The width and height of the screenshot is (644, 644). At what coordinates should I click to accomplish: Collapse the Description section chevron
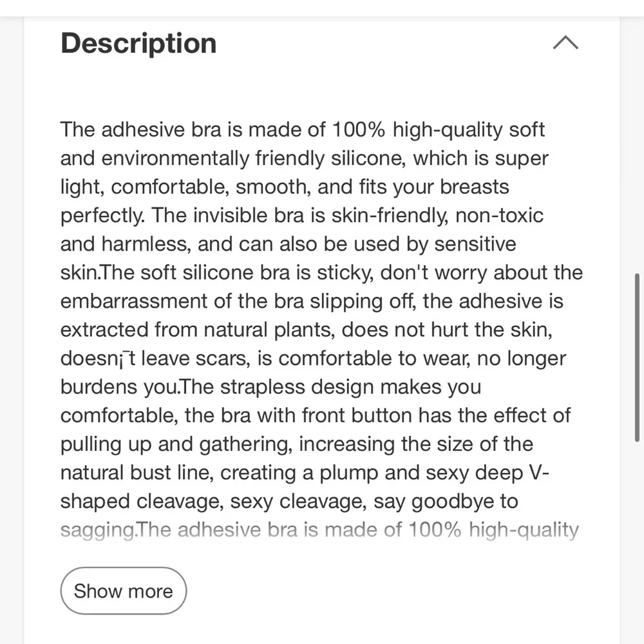[565, 43]
